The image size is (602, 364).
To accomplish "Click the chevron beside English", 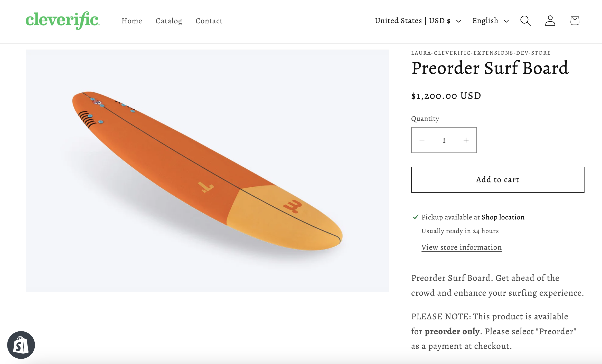I will point(506,21).
